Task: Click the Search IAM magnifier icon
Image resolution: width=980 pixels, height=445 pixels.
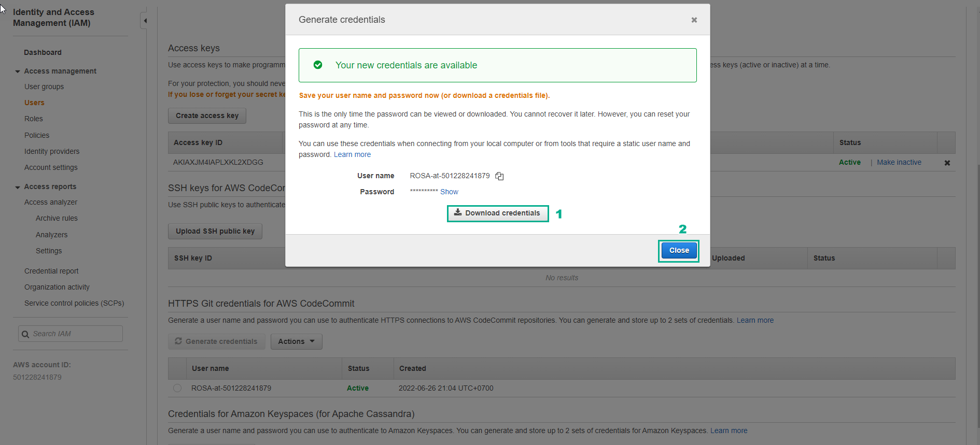Action: 25,334
